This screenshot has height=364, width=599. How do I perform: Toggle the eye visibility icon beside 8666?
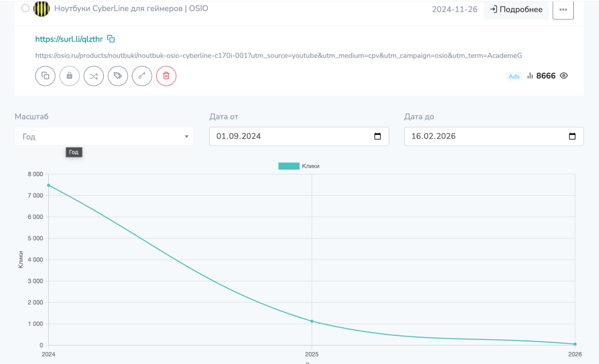[564, 76]
